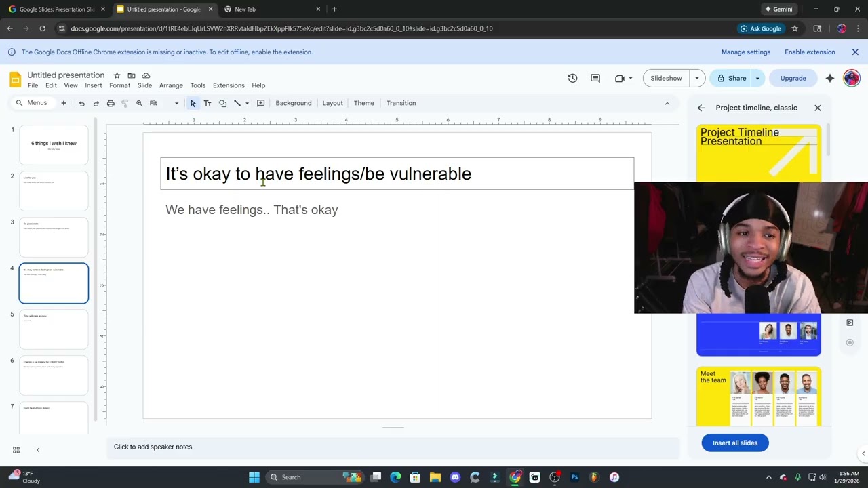Open the File menu
Image resolution: width=868 pixels, height=488 pixels.
click(x=33, y=85)
